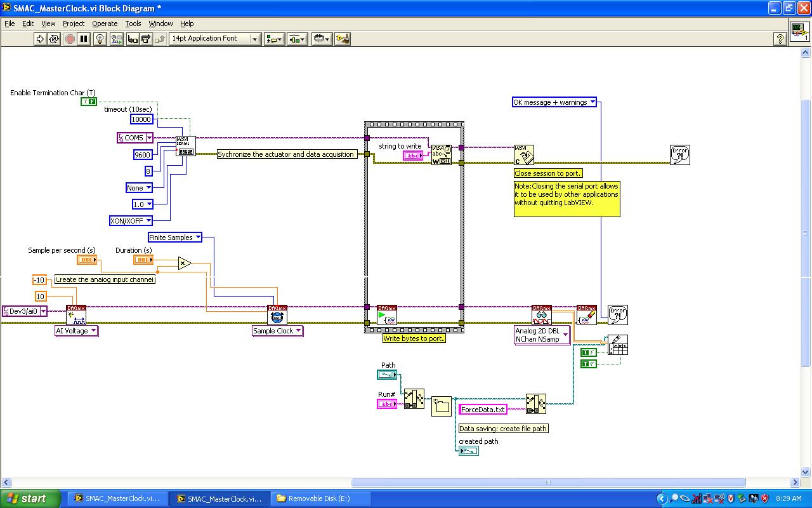Open the OK message + warnings dropdown
This screenshot has width=812, height=508.
[x=554, y=102]
